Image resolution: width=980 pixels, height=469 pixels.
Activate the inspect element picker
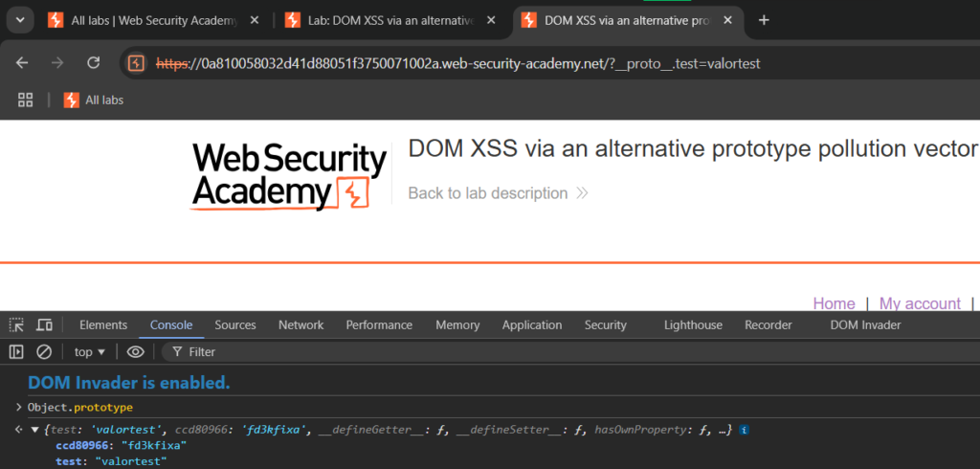17,325
